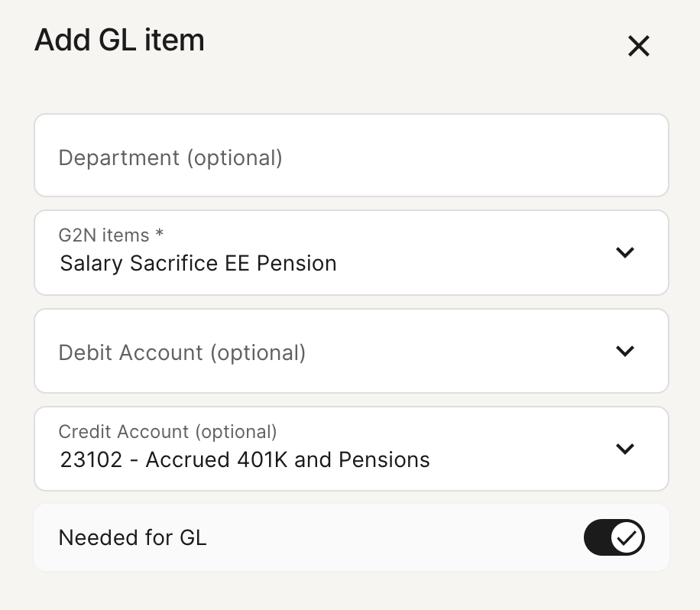Click the Department placeholder text

pyautogui.click(x=170, y=157)
